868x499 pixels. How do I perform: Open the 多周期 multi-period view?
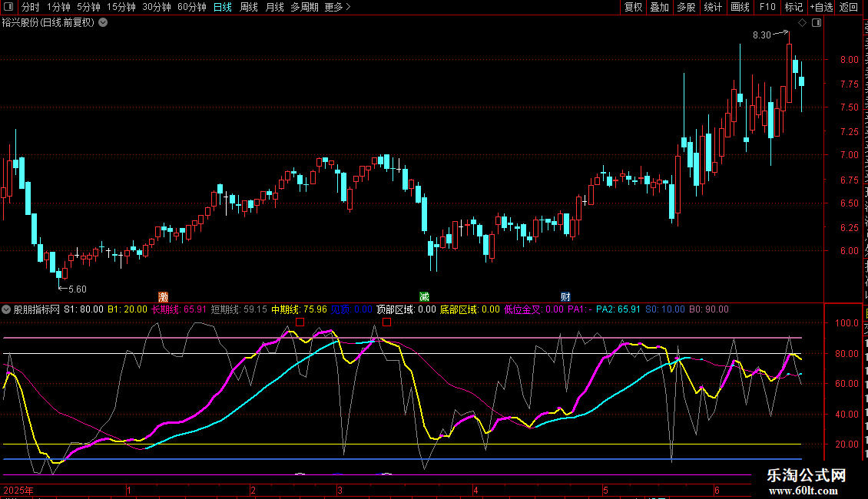click(304, 7)
